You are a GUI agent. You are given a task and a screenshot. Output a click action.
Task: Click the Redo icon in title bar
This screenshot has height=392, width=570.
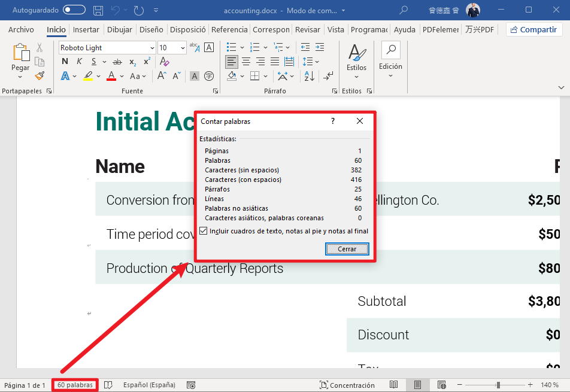139,11
